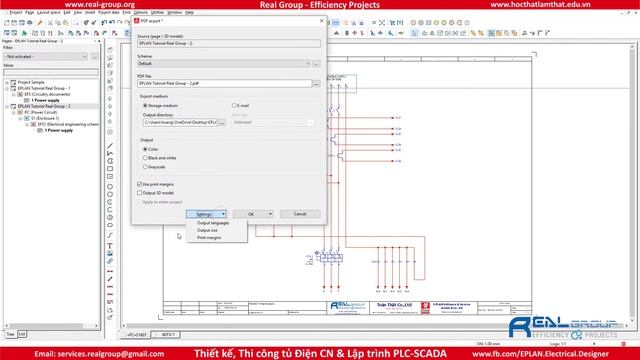Choose Output size from Settings menu

207,231
